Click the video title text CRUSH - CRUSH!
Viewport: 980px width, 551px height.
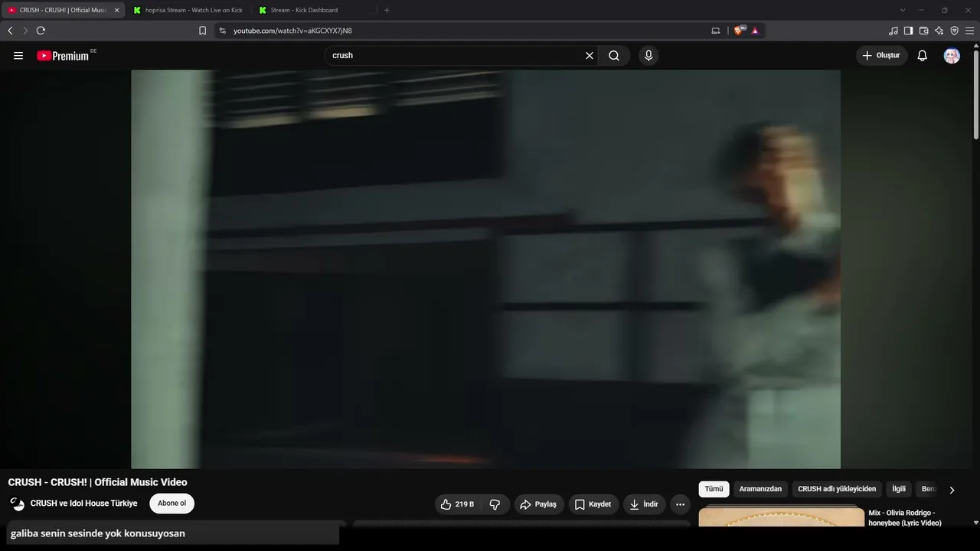tap(98, 482)
